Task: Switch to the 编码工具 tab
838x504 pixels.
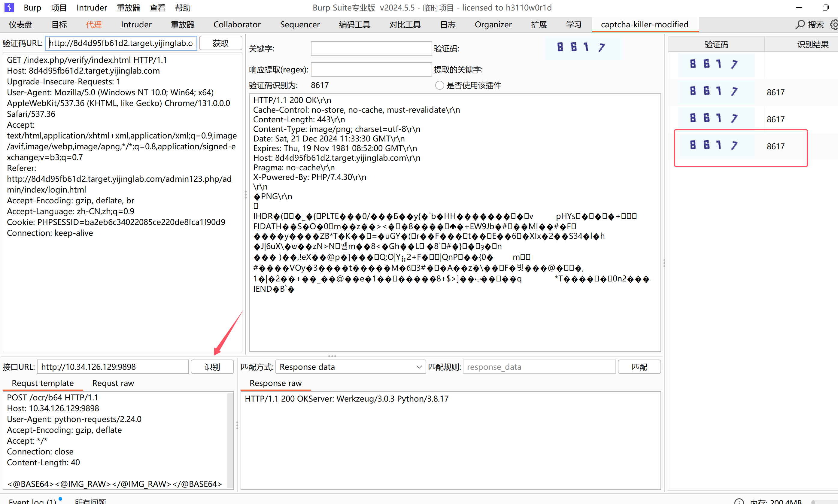Action: coord(354,24)
